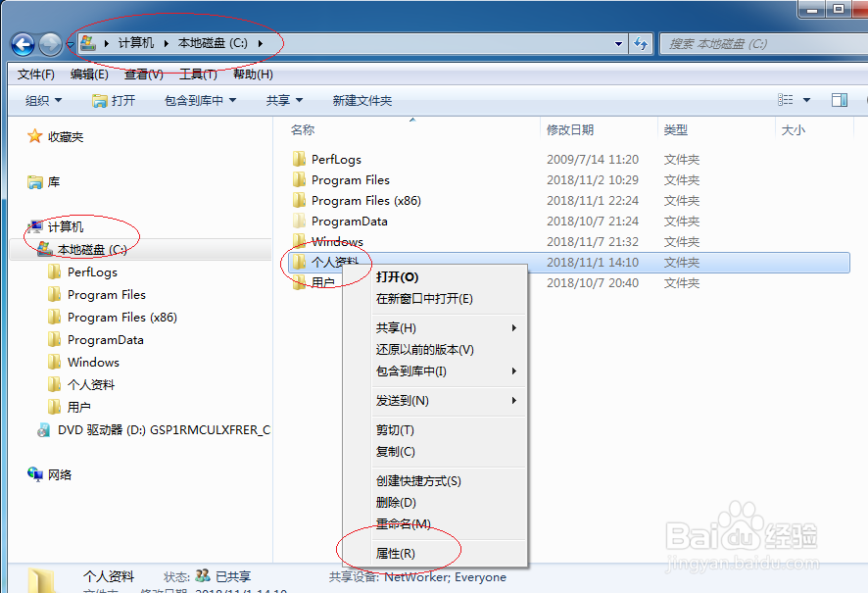Screen dimensions: 868x593
Task: Open the address bar history dropdown arrow
Action: click(618, 44)
